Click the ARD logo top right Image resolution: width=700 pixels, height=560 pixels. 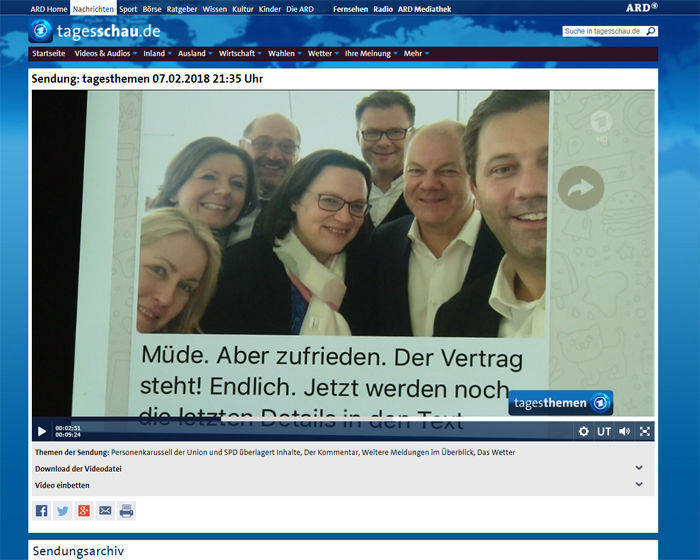[642, 8]
